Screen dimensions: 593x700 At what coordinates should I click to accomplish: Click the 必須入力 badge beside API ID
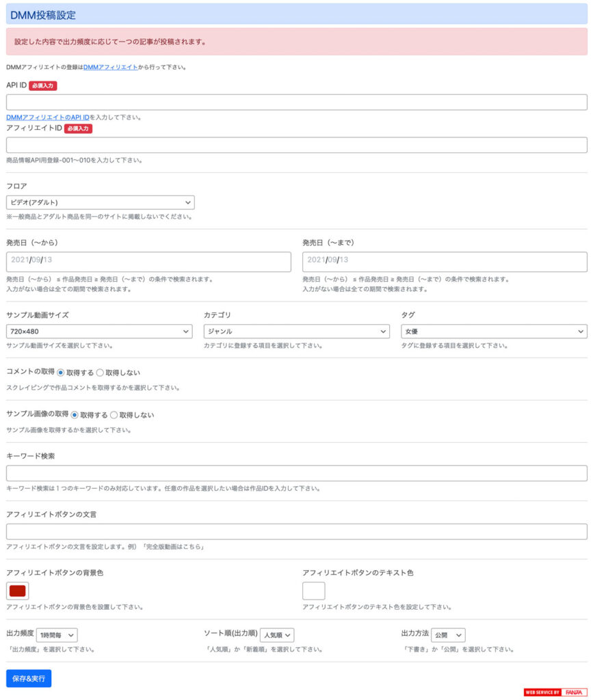click(43, 85)
